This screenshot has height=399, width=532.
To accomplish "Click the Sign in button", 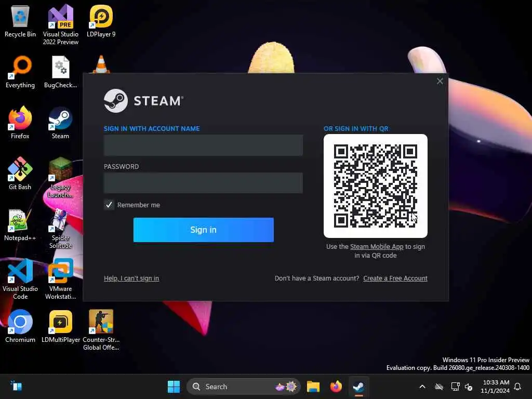I will click(x=204, y=230).
